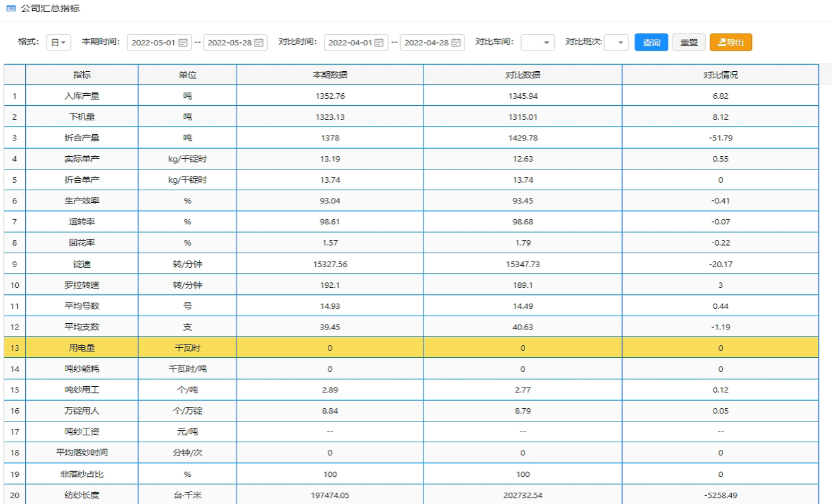Click comparison value -5258.49

click(720, 495)
